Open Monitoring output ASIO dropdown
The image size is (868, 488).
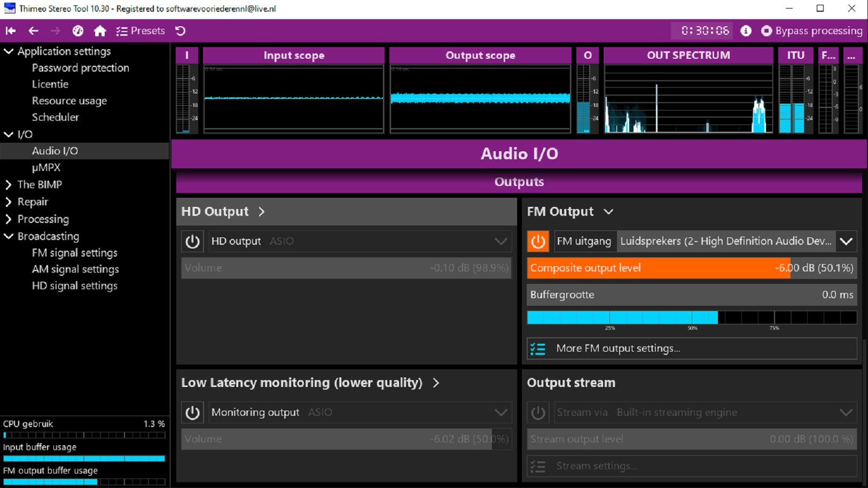click(x=360, y=412)
